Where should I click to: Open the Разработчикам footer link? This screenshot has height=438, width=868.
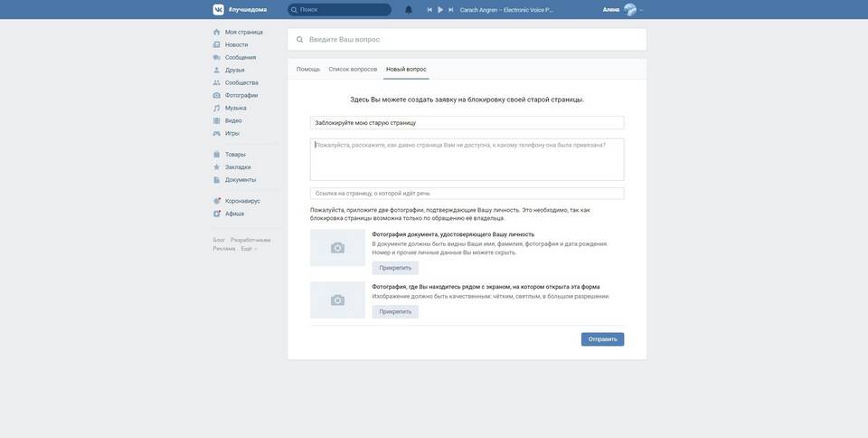[x=250, y=241]
